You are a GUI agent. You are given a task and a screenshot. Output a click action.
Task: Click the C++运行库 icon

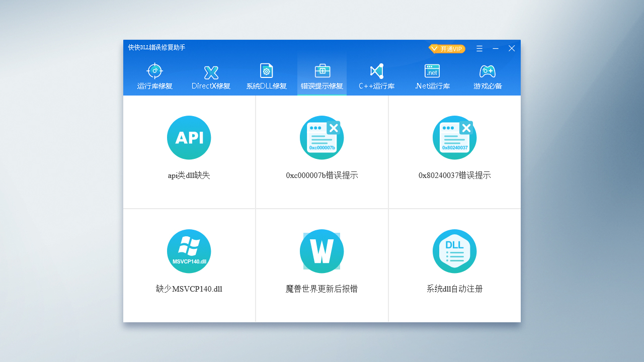[x=376, y=70]
